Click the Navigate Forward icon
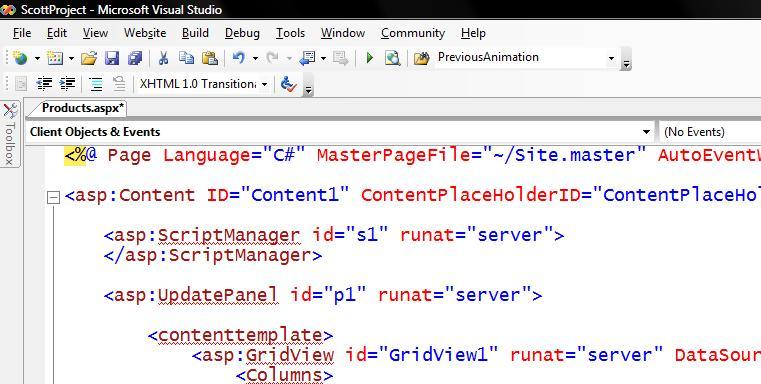Image resolution: width=761 pixels, height=384 pixels. [341, 58]
